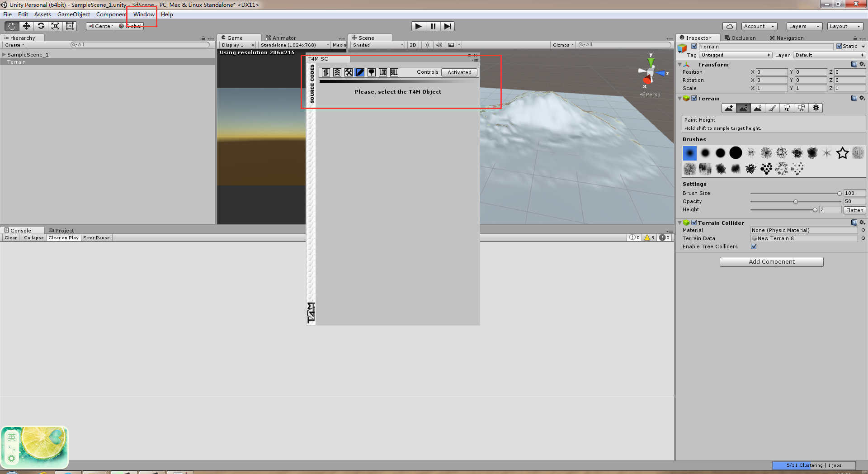Toggle Terrain Collider enabled checkbox
The height and width of the screenshot is (474, 868).
point(694,223)
